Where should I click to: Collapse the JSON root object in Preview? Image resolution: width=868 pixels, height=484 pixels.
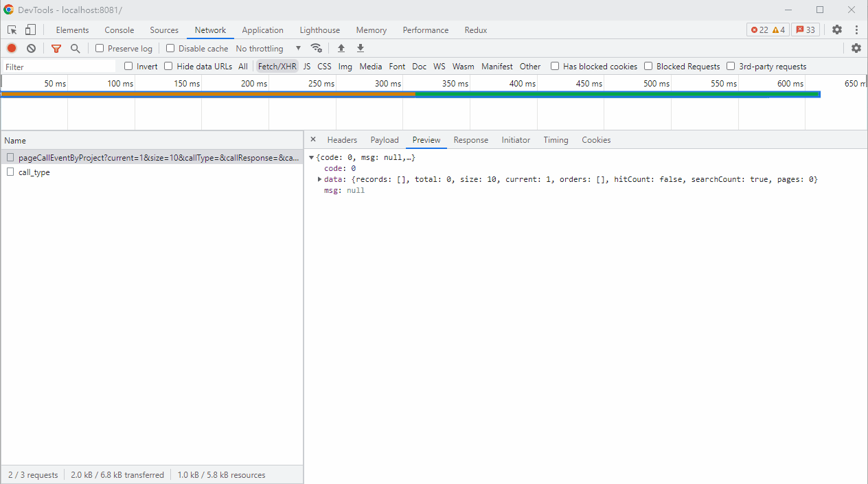tap(312, 157)
